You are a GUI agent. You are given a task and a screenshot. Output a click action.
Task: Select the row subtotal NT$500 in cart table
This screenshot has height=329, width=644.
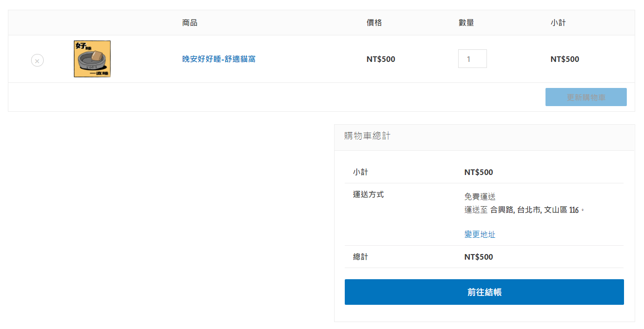point(565,59)
